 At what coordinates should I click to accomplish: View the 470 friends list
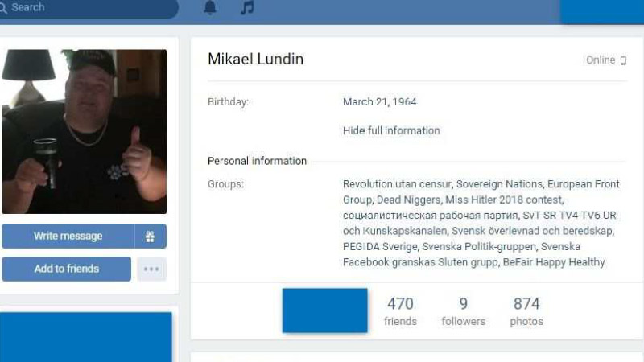(400, 311)
